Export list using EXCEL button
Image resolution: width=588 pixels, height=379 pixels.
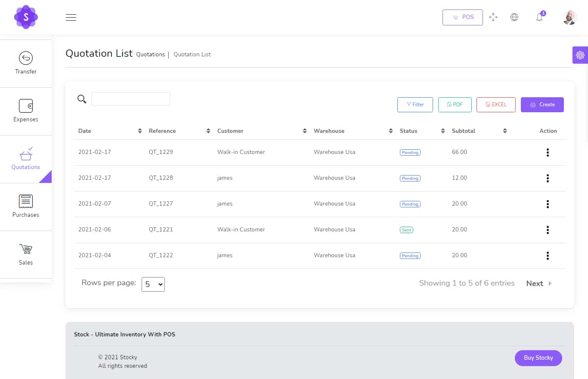tap(496, 105)
